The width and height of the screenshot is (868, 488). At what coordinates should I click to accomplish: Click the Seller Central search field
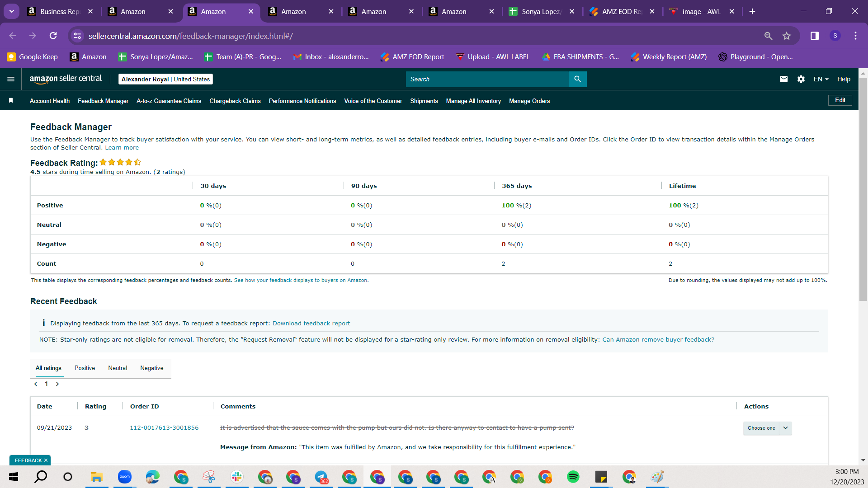point(487,79)
